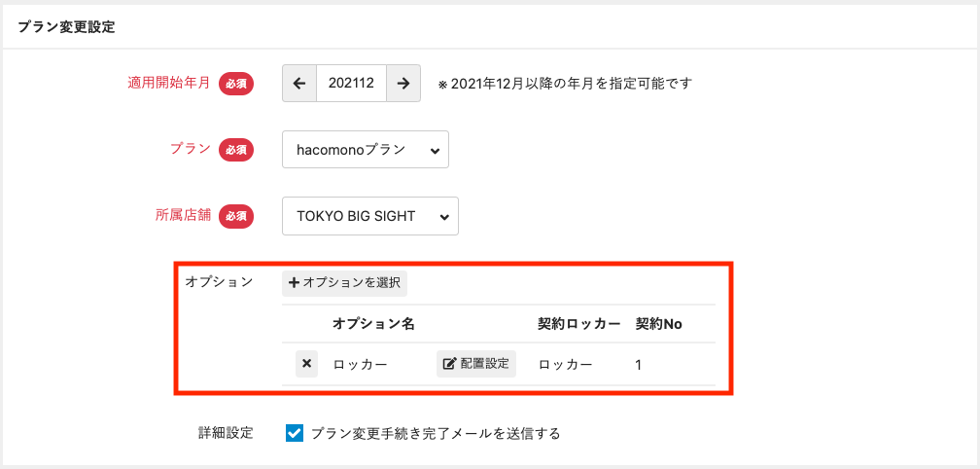Screen dimensions: 980x469
Task: Click the 契約No column header
Action: pos(658,324)
